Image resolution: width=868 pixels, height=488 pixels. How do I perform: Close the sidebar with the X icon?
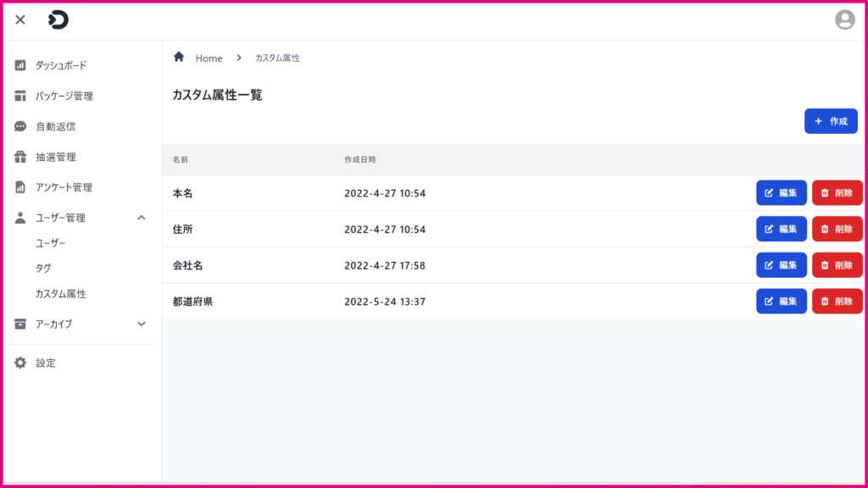[x=20, y=20]
